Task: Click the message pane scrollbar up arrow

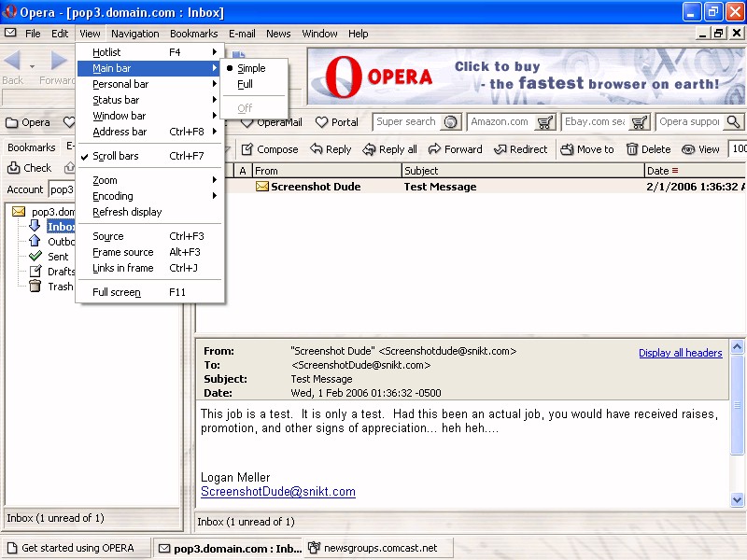Action: (x=737, y=346)
